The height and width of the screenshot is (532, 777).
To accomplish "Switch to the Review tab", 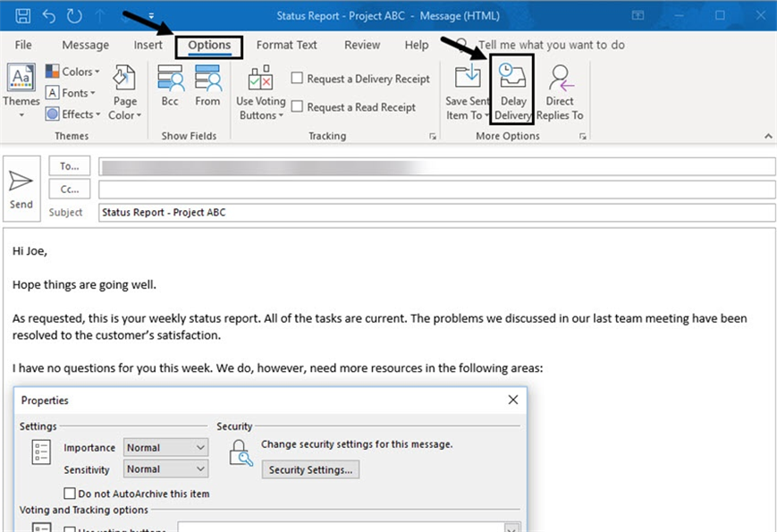I will pyautogui.click(x=362, y=45).
